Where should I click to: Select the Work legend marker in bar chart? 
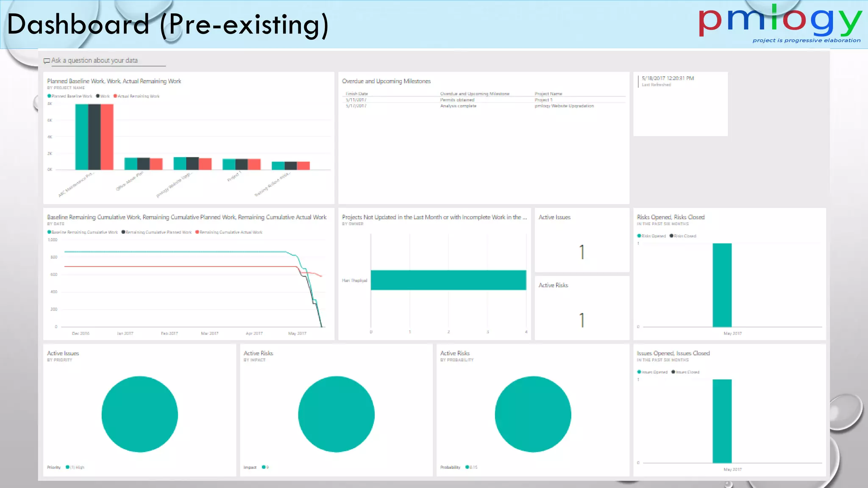tap(98, 96)
